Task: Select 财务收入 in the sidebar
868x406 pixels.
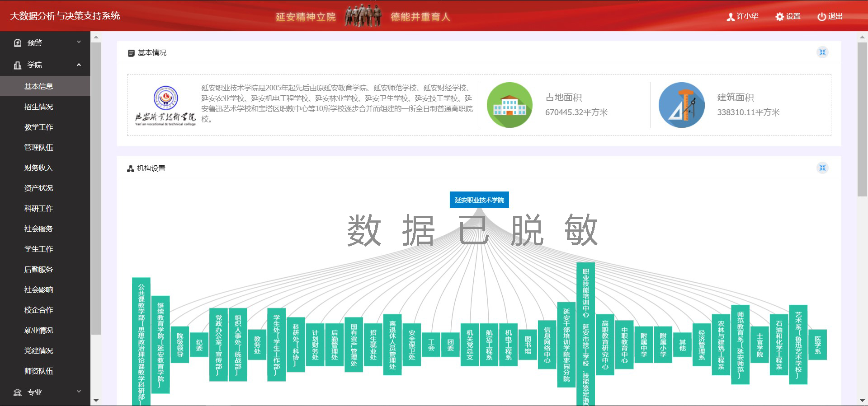Action: (38, 168)
